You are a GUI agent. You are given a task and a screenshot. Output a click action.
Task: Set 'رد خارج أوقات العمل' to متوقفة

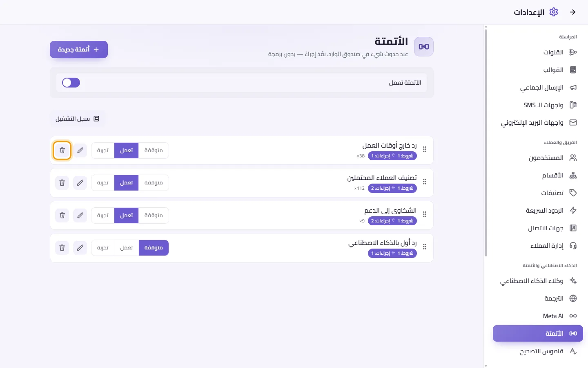coord(154,150)
